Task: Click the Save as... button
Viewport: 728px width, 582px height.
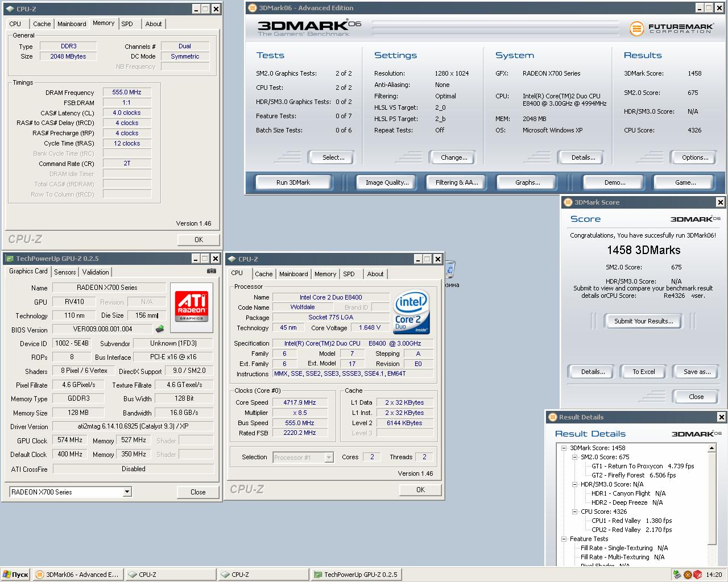Action: (x=697, y=372)
